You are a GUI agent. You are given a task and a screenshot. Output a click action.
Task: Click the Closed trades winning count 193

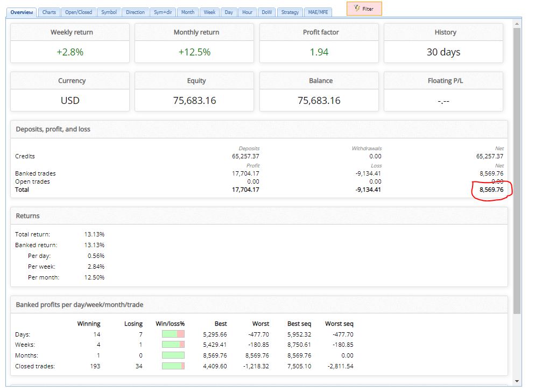coord(95,366)
